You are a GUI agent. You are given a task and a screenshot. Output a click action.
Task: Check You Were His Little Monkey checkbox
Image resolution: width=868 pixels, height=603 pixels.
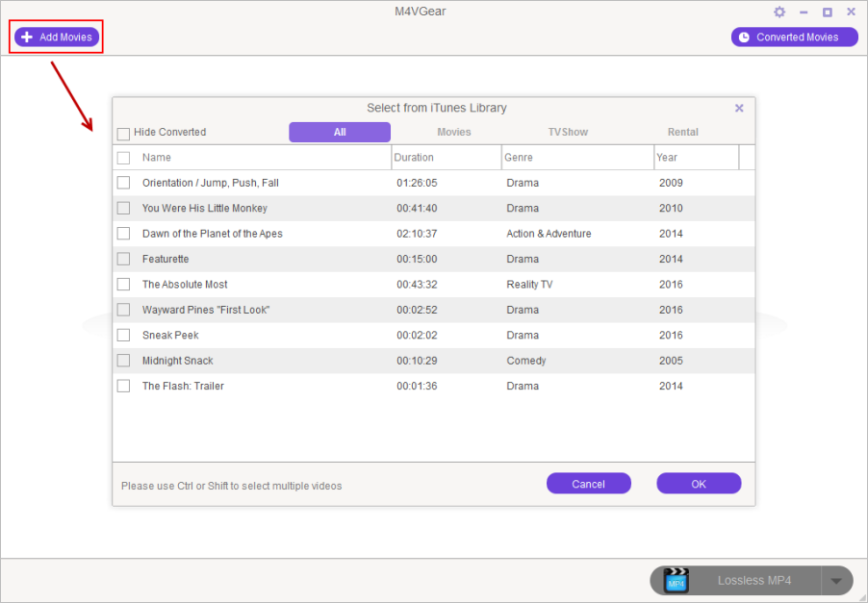123,208
